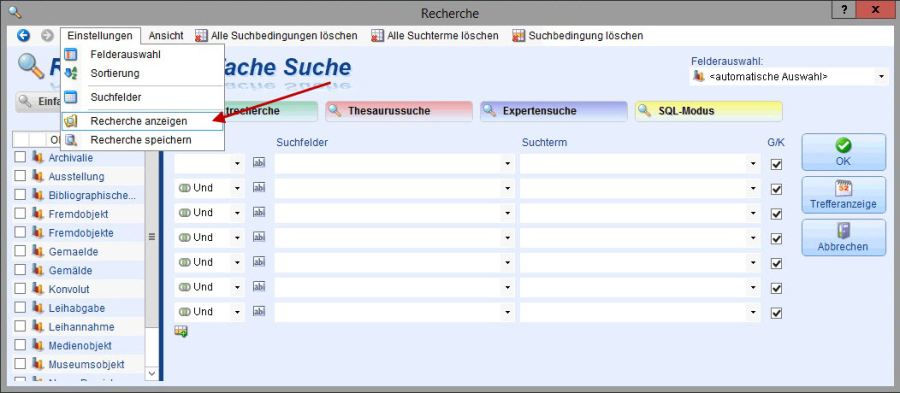Open operator dropdown in first search row
This screenshot has width=900, height=393.
pyautogui.click(x=238, y=164)
